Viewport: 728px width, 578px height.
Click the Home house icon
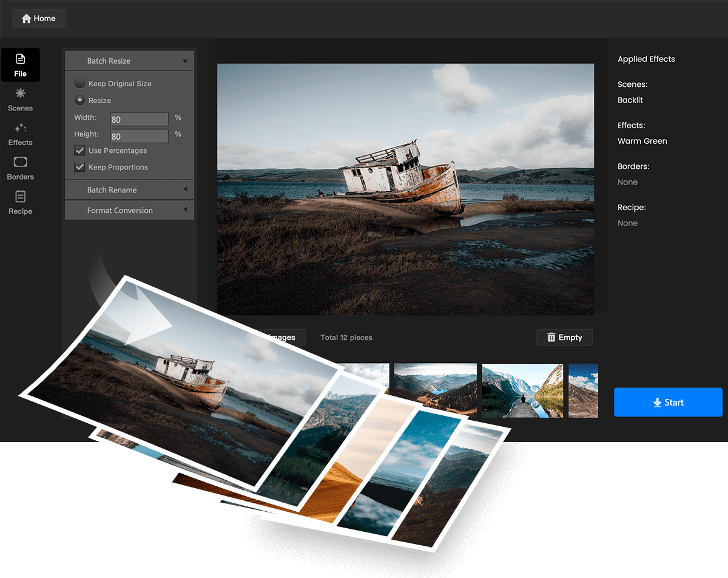[26, 19]
